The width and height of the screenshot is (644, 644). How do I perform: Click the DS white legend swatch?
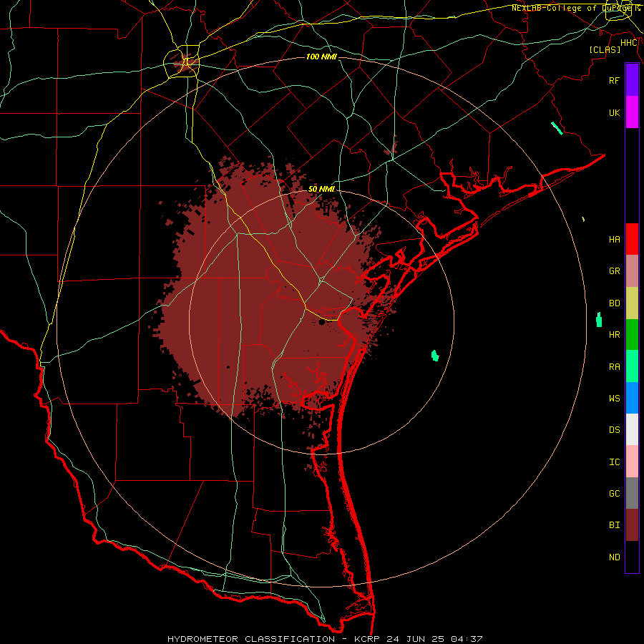tap(632, 429)
